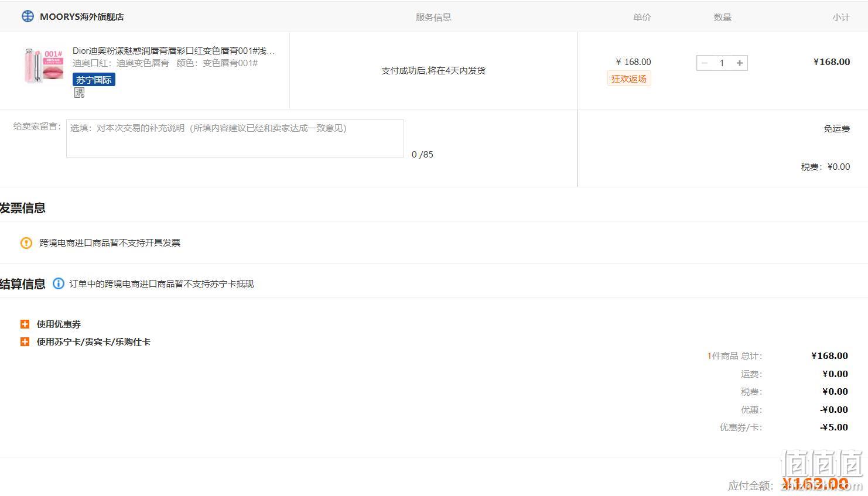
Task: Click the 0 /85 character counter
Action: pos(422,155)
